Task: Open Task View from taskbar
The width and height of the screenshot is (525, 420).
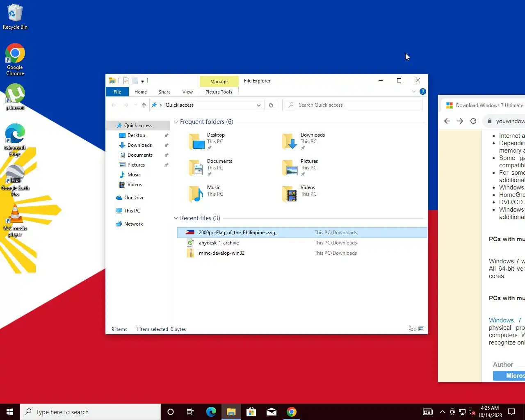Action: [x=190, y=412]
